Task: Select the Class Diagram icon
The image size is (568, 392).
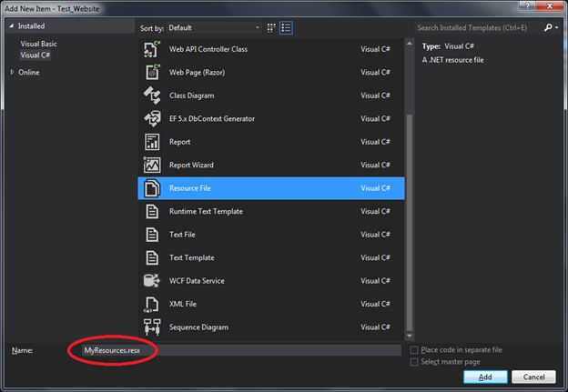Action: point(152,95)
